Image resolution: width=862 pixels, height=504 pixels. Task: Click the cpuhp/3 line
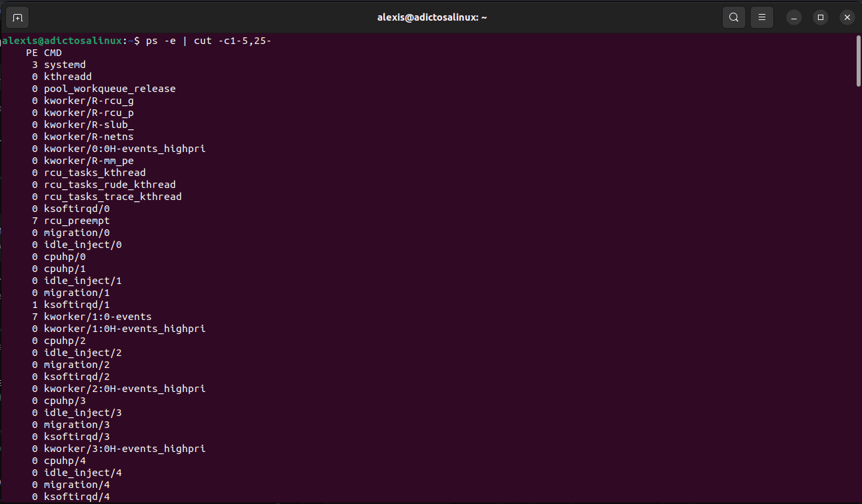click(x=59, y=401)
